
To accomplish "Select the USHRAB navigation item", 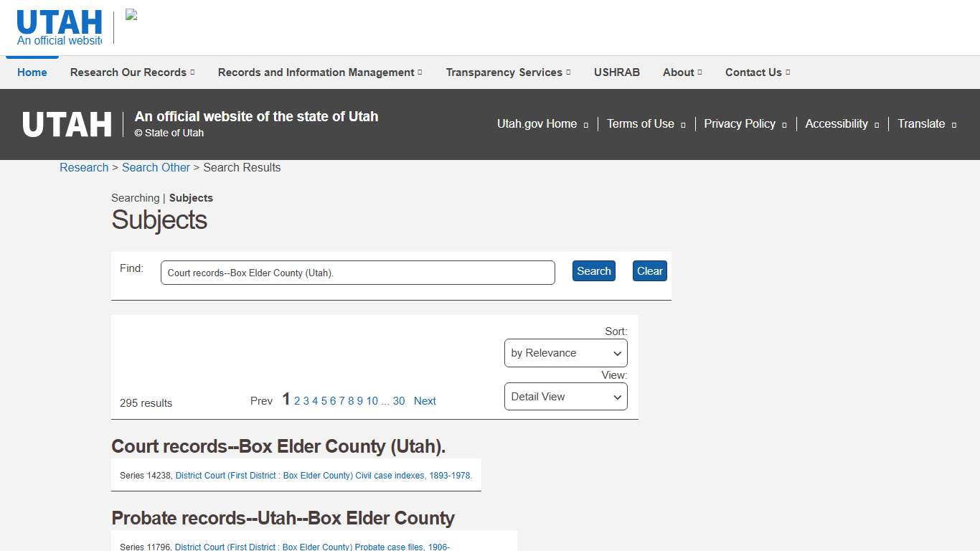I will [616, 72].
